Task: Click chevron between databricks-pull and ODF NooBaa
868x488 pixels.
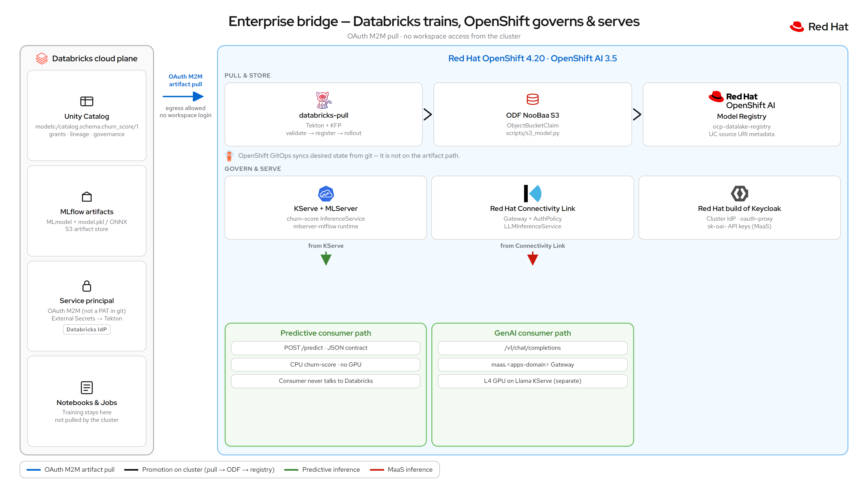Action: coord(427,114)
